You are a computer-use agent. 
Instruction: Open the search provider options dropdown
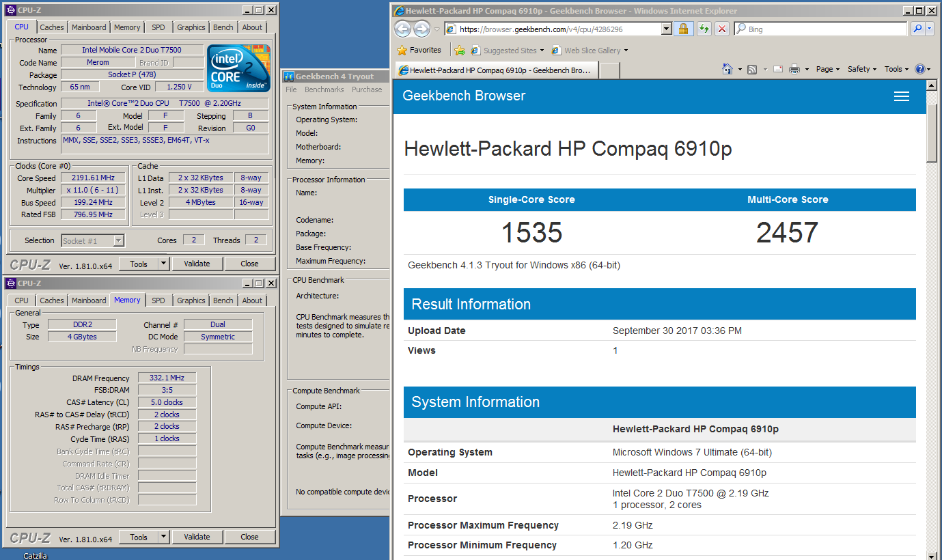930,29
